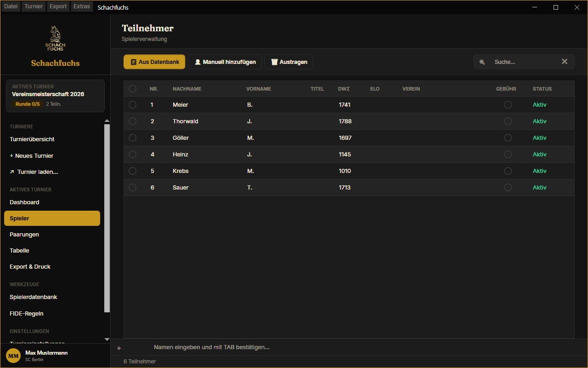Screen dimensions: 588x368
Task: Select the row checkbox for Meier
Action: (x=132, y=105)
